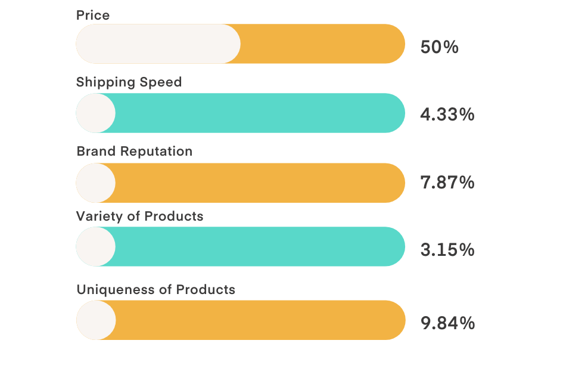Image resolution: width=588 pixels, height=365 pixels.
Task: Click the Price label
Action: 93,15
